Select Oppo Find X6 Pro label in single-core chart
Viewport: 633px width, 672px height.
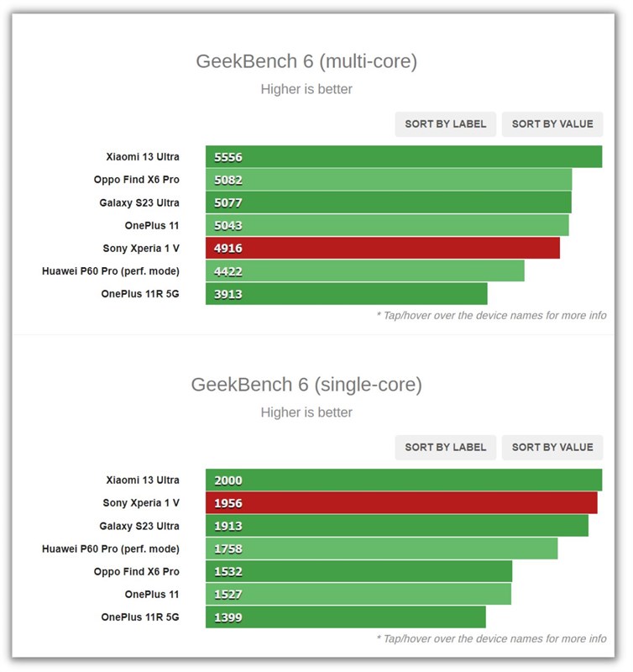click(x=137, y=571)
